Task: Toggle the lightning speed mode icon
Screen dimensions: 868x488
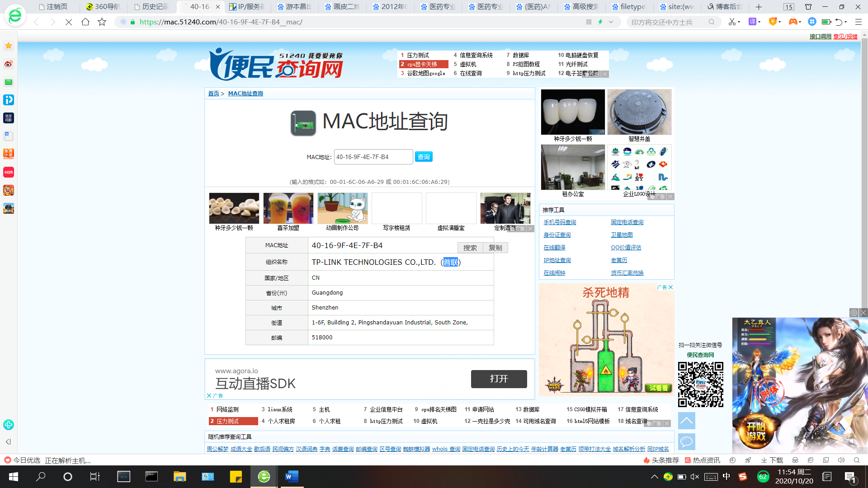Action: click(x=600, y=22)
